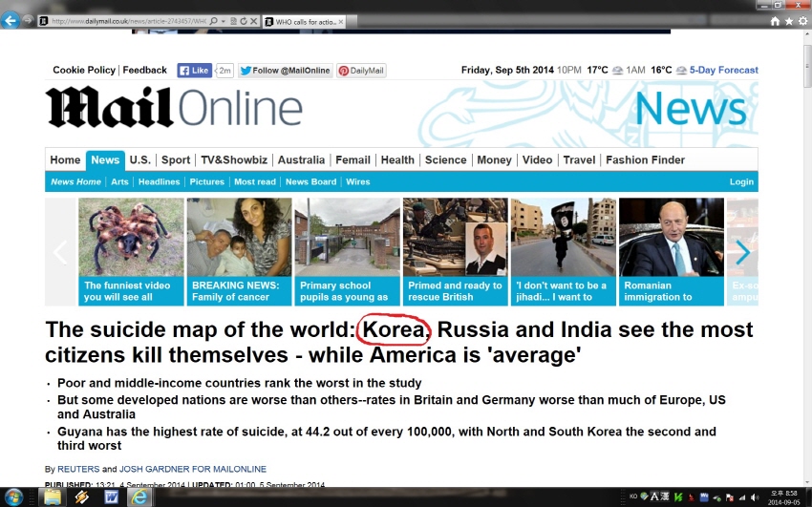Click Arts in the sub-navigation
812x507 pixels.
pyautogui.click(x=119, y=181)
